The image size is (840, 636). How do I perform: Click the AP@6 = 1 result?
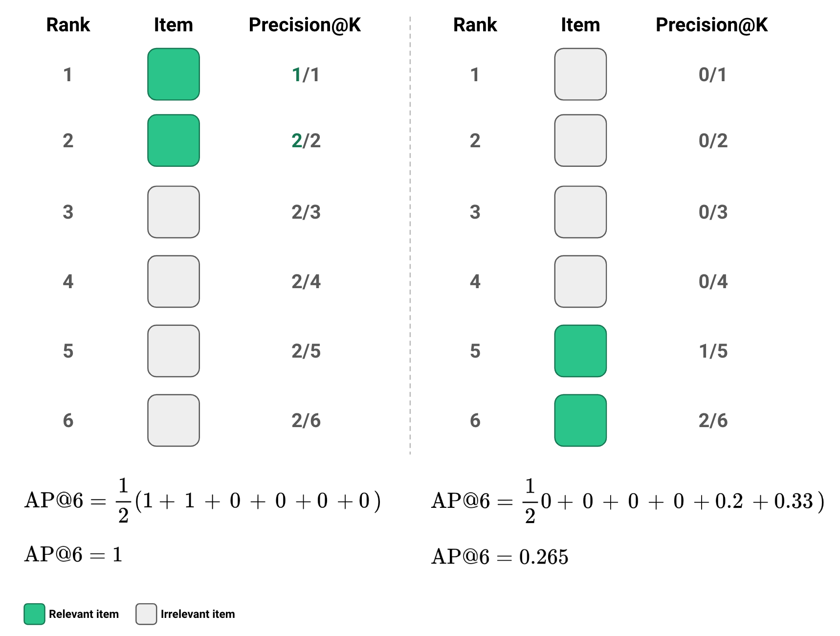click(x=73, y=554)
